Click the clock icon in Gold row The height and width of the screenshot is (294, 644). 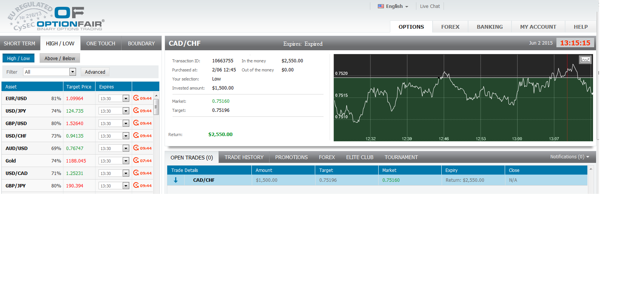(x=136, y=160)
